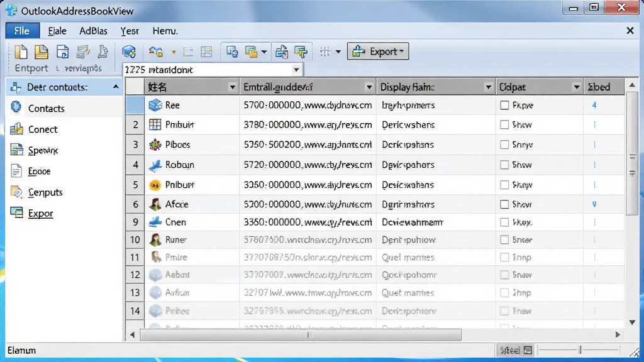644x362 pixels.
Task: Click the orange face icon in row 5
Action: [x=155, y=185]
